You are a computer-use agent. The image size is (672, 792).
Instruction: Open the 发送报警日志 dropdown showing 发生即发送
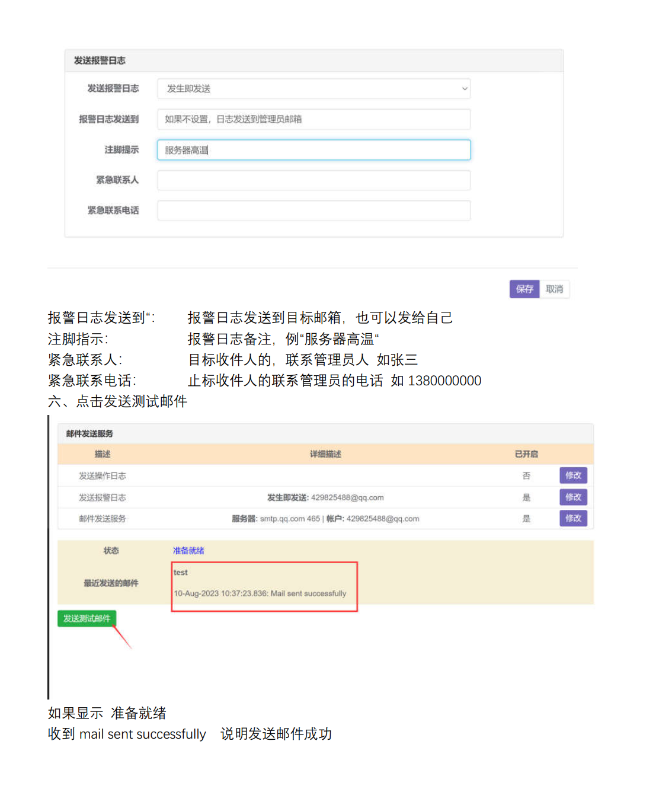[313, 88]
